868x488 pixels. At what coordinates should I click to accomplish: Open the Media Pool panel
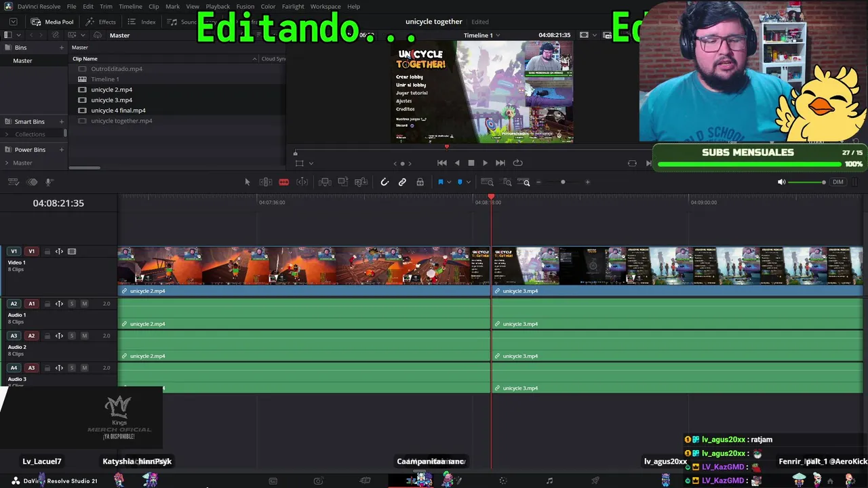click(52, 22)
